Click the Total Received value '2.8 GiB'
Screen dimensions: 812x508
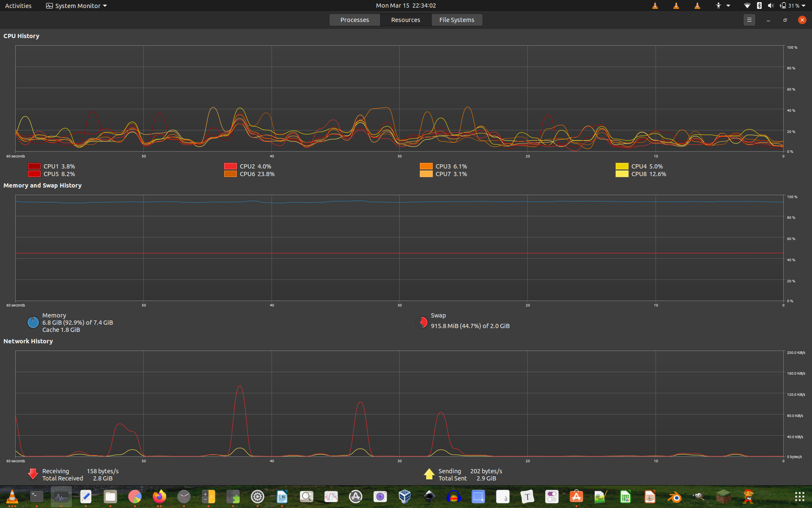[102, 478]
